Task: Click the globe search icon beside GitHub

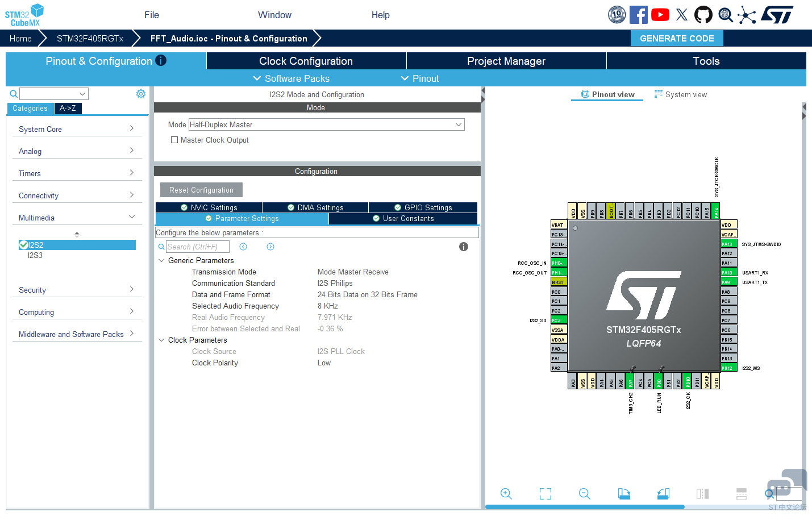Action: [x=726, y=15]
